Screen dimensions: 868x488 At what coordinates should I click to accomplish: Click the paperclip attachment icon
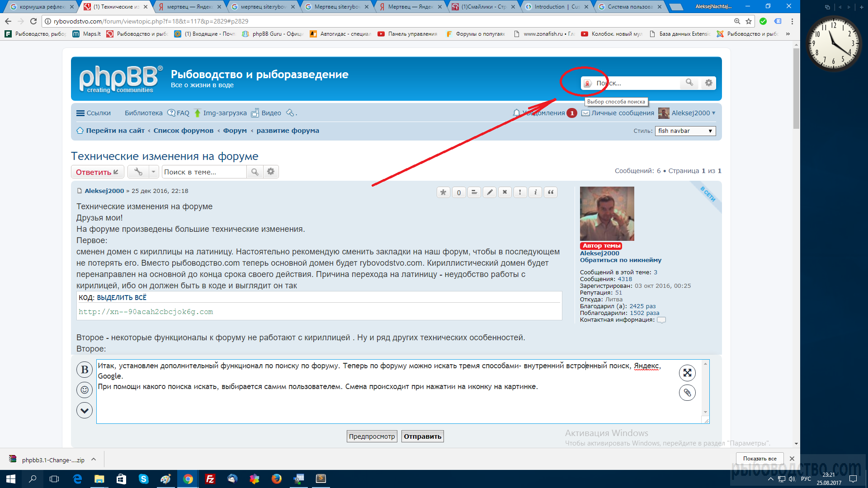click(x=687, y=393)
